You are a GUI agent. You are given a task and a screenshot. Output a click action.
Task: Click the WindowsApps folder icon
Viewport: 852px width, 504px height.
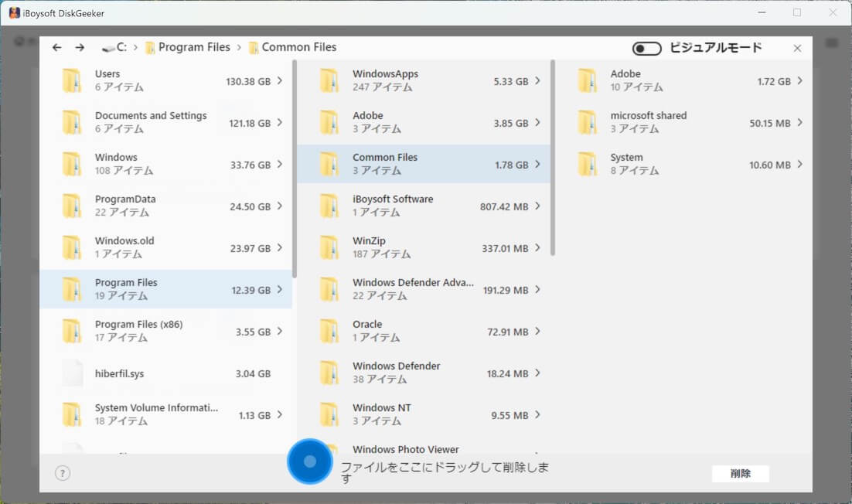(330, 80)
